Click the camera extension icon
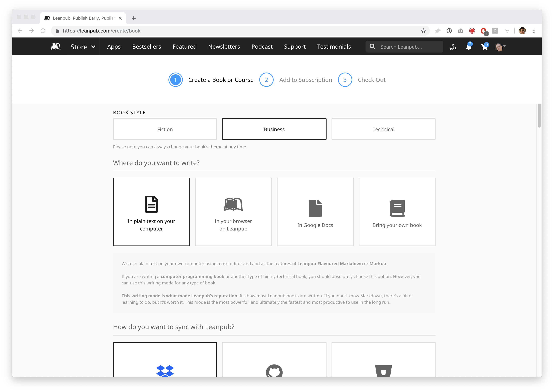 point(460,31)
